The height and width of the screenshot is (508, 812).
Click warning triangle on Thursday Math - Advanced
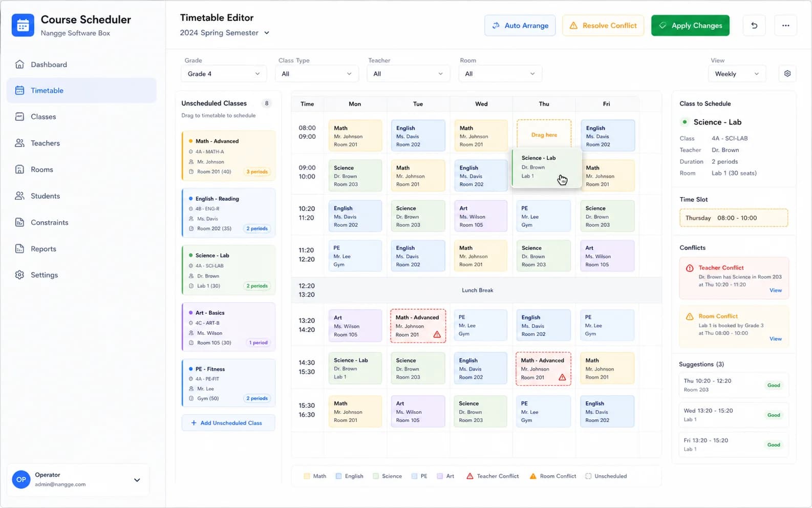[562, 377]
